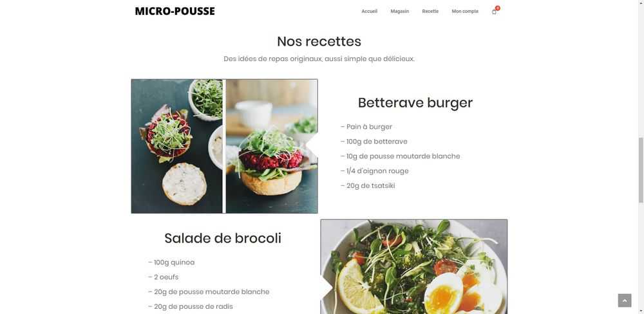644x314 pixels.
Task: Click the Nos recettes page heading
Action: tap(319, 41)
